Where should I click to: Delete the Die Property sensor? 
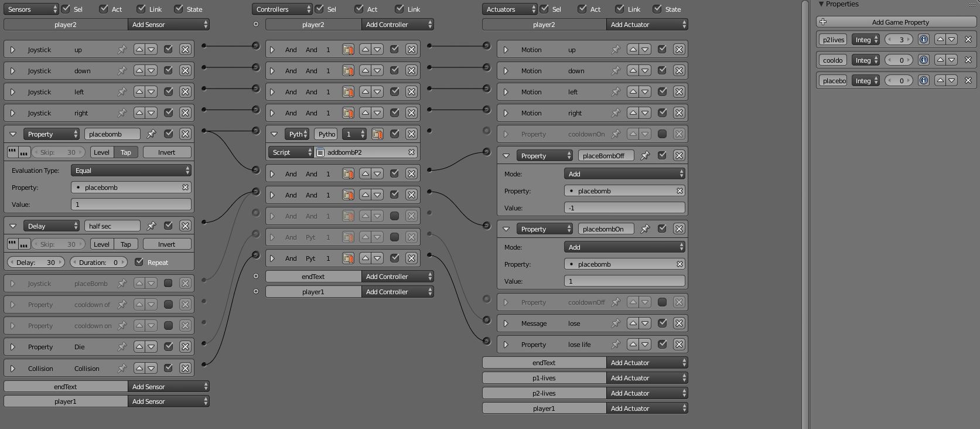[185, 347]
